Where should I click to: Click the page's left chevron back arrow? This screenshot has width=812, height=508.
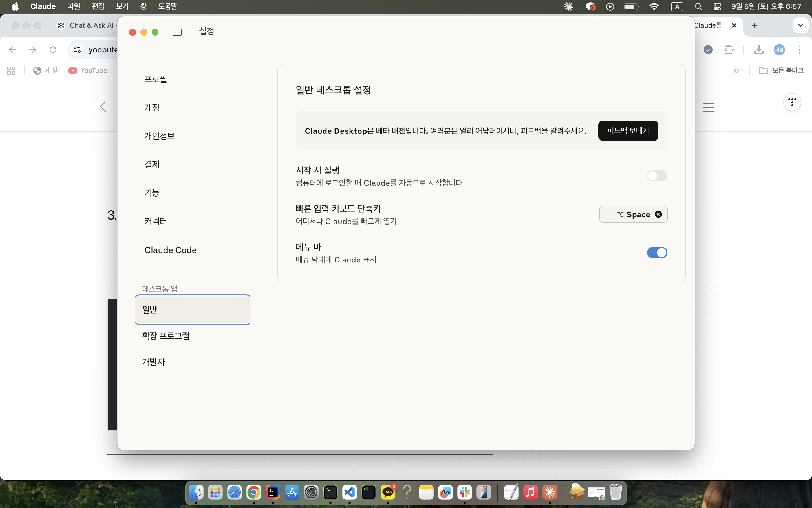click(x=103, y=107)
